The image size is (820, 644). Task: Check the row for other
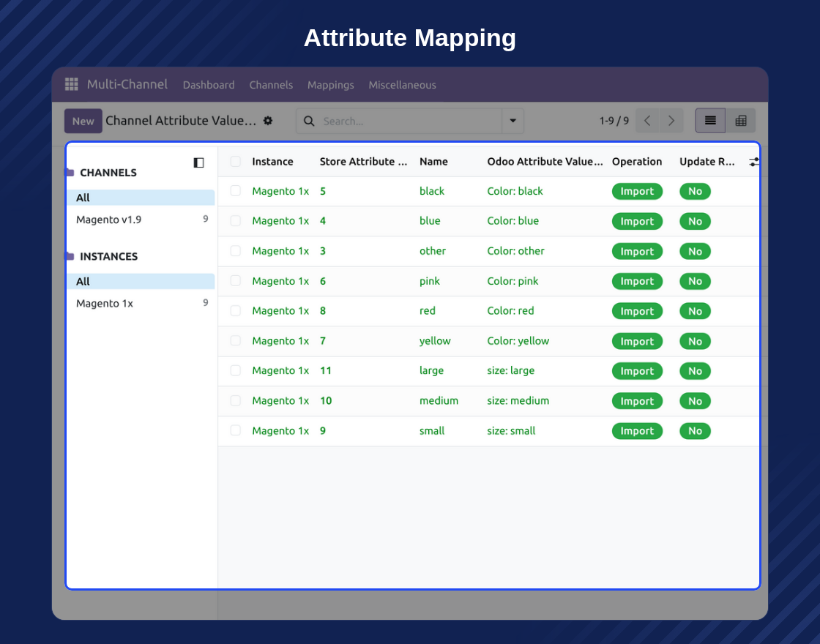point(235,251)
